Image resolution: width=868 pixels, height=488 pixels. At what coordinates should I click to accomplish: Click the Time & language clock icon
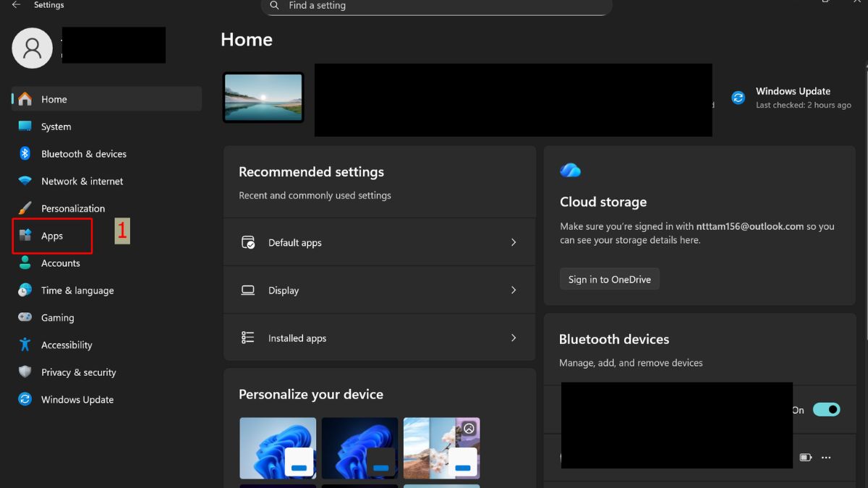click(x=25, y=291)
